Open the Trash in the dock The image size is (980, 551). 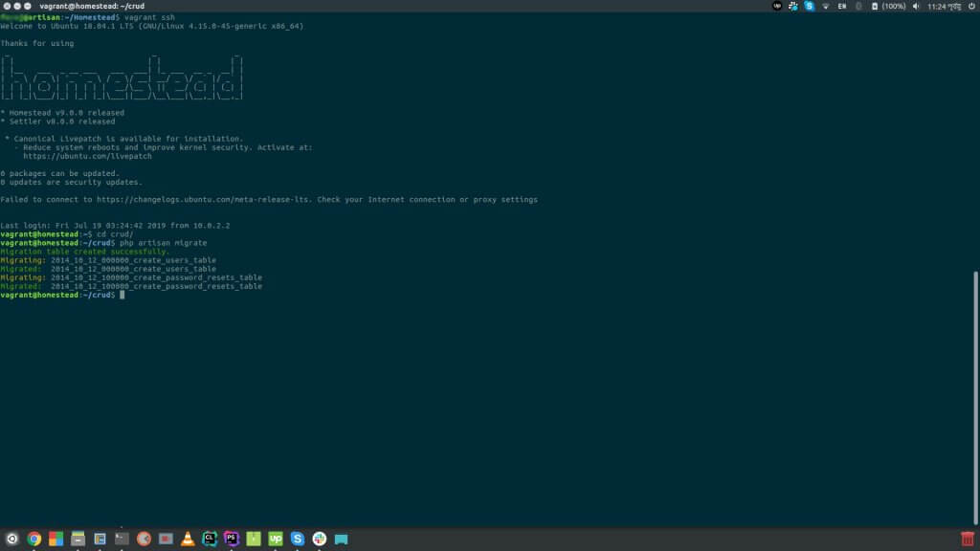[968, 539]
